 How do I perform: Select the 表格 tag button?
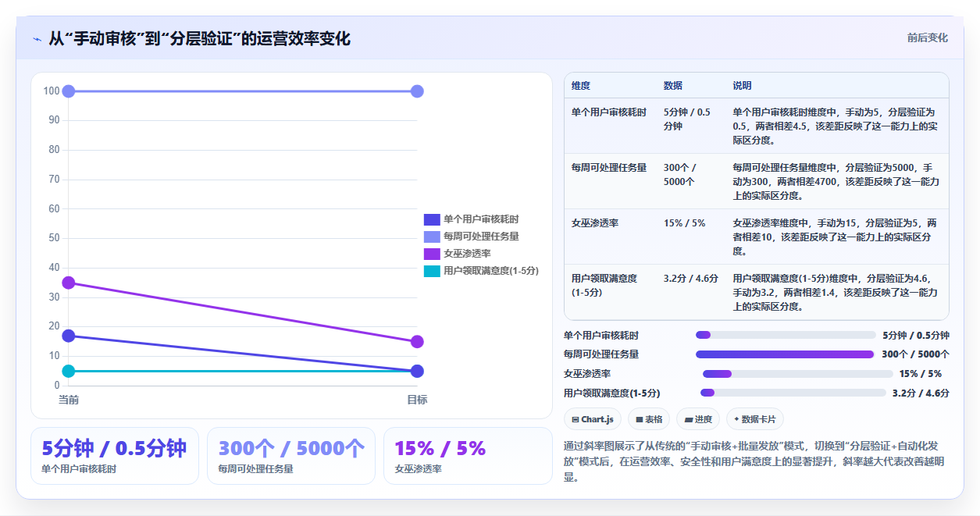click(649, 419)
